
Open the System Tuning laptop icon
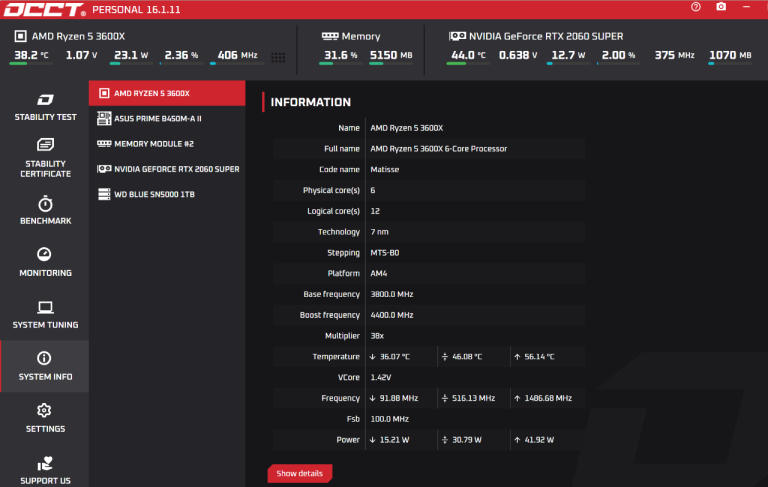(x=45, y=307)
